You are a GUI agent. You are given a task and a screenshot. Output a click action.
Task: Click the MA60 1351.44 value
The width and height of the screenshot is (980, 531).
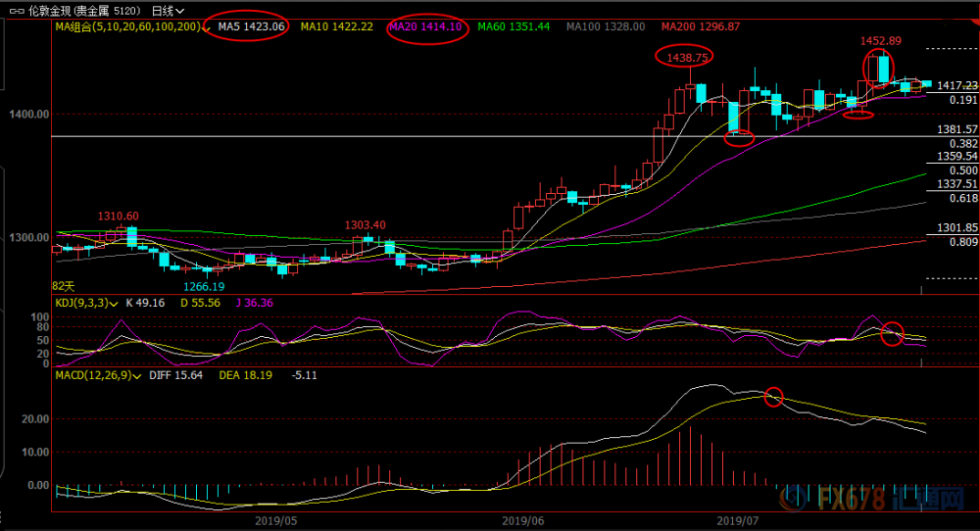pyautogui.click(x=514, y=26)
